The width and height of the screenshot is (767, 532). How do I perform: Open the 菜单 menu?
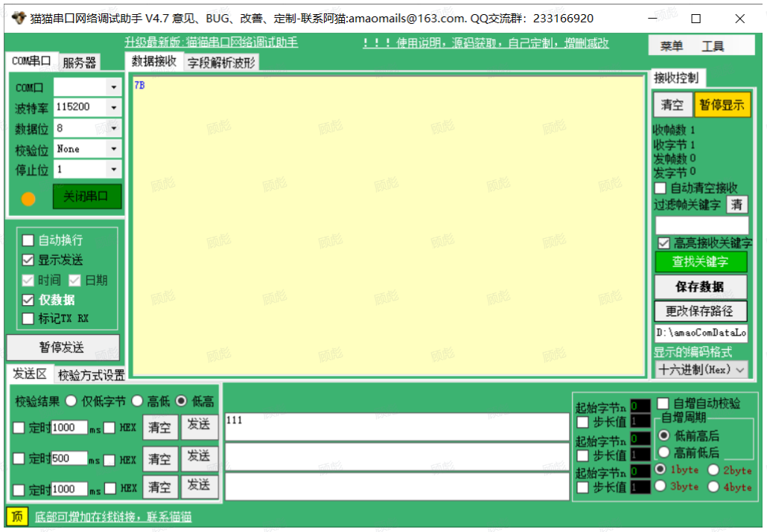(x=671, y=46)
